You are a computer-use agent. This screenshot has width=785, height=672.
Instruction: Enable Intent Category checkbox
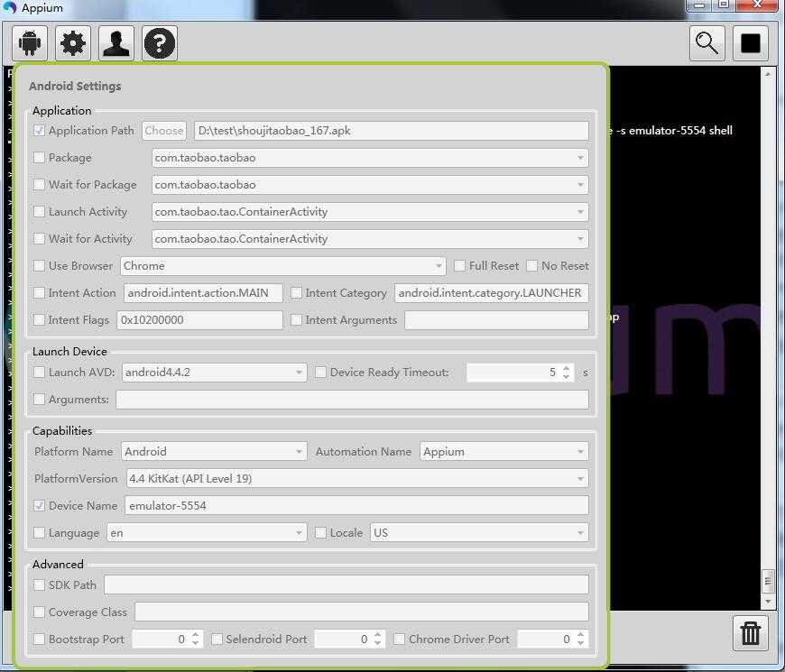point(296,293)
